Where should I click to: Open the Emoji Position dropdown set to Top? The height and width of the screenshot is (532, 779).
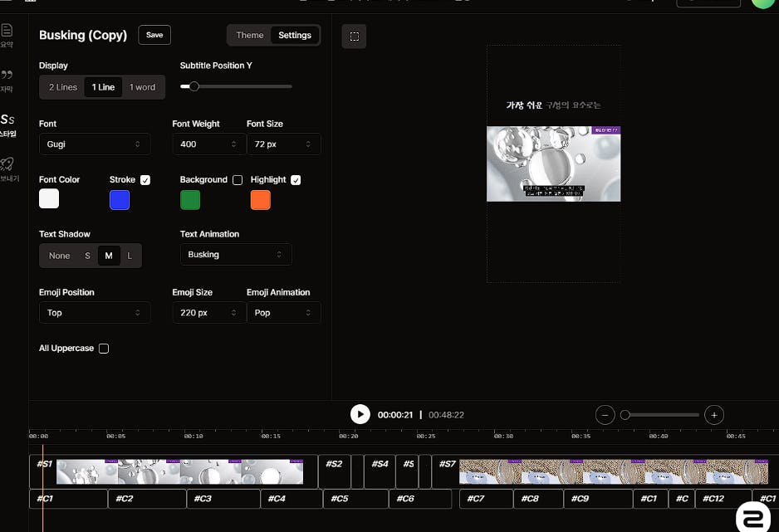point(95,313)
